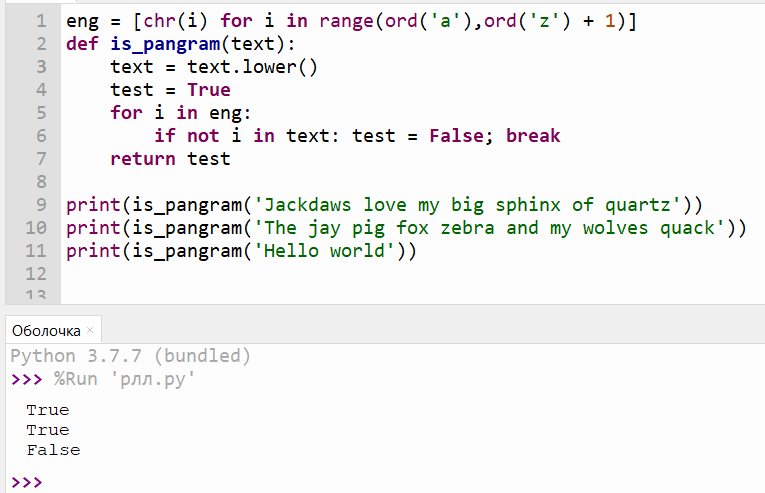Click the 'Python 3.7.7 (bundled)' shell header
This screenshot has height=493, width=765.
click(130, 356)
